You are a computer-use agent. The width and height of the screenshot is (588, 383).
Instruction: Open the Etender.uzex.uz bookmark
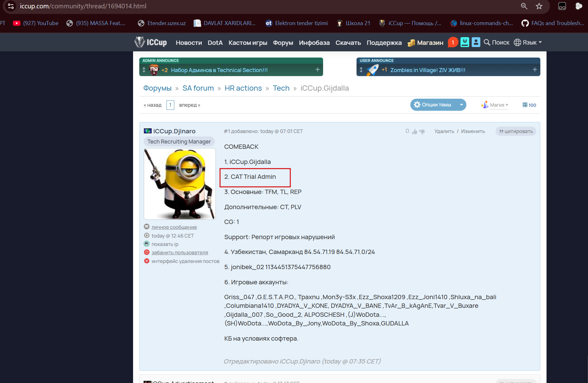(162, 23)
